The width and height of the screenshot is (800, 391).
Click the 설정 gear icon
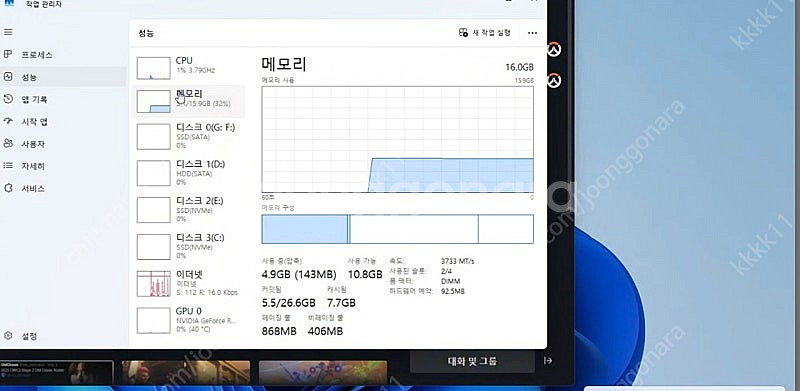(8, 336)
